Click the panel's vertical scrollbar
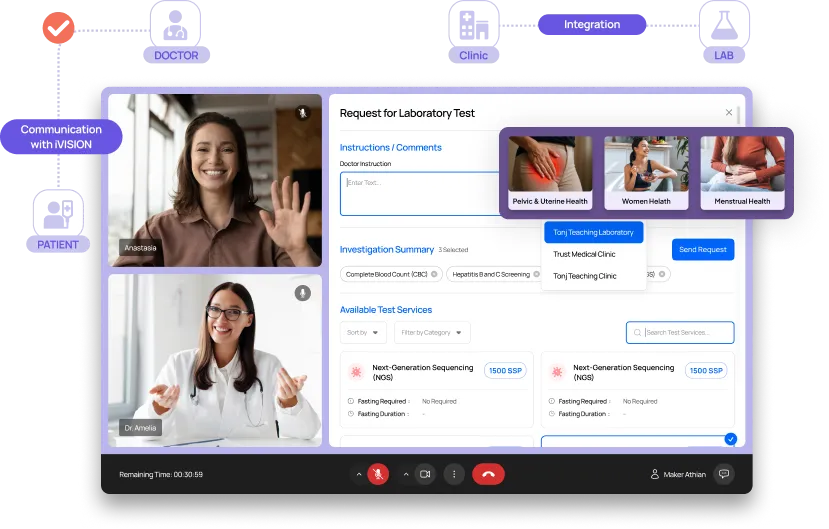 (x=738, y=115)
